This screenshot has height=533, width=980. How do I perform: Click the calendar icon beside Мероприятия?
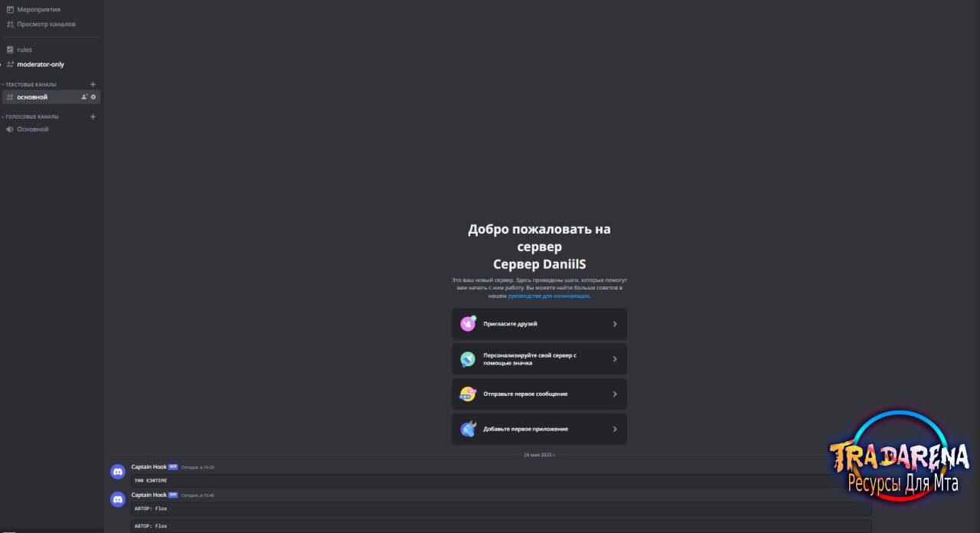tap(10, 9)
